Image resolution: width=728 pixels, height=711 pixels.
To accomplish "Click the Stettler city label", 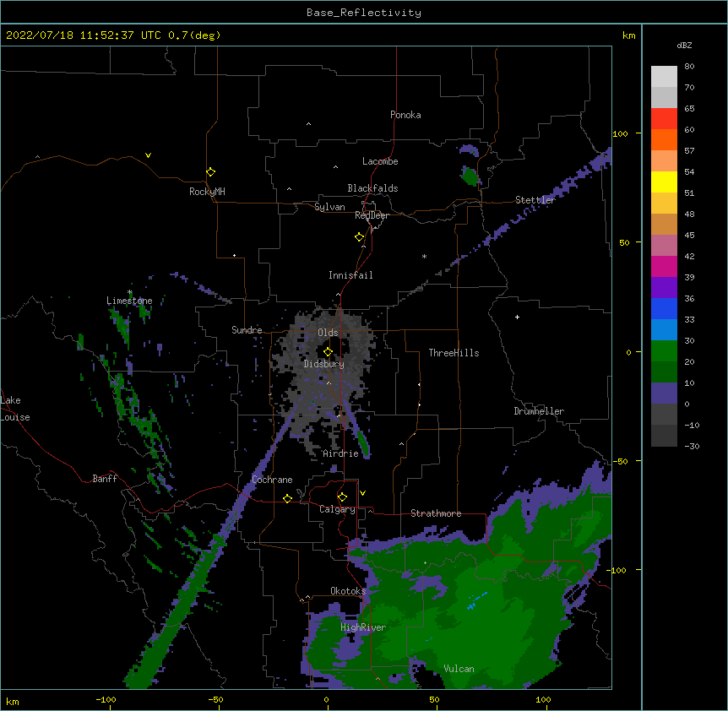I will [535, 200].
